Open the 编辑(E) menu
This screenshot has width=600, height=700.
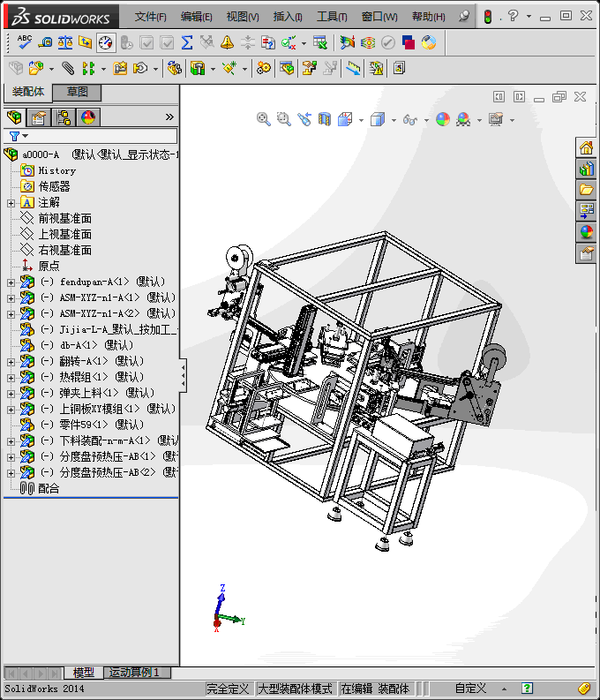pyautogui.click(x=196, y=17)
